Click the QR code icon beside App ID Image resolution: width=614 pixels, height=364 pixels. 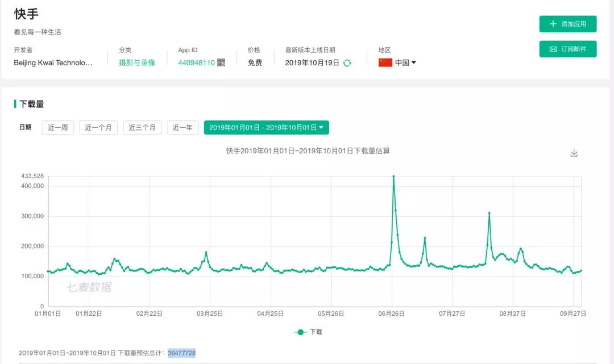tap(221, 62)
